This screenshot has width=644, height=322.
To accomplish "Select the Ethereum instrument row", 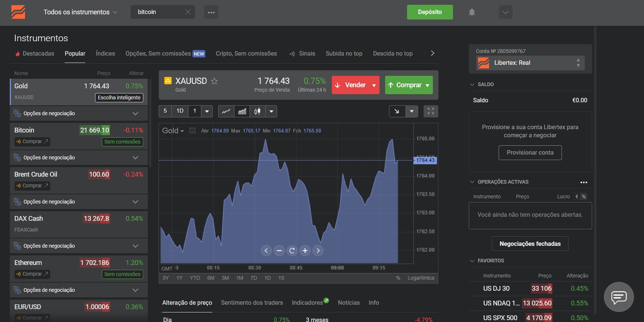I will [79, 268].
